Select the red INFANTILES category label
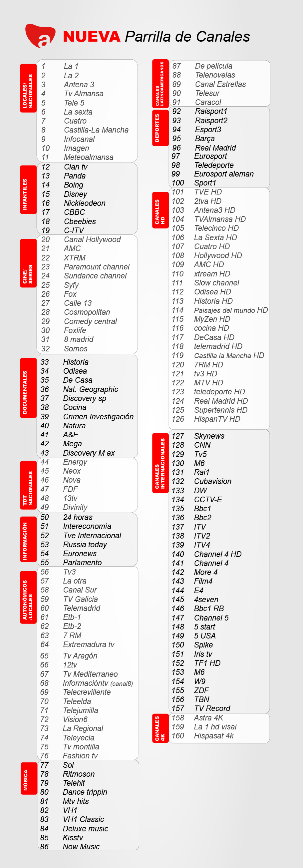Screen dimensions: 303x868 [28, 190]
